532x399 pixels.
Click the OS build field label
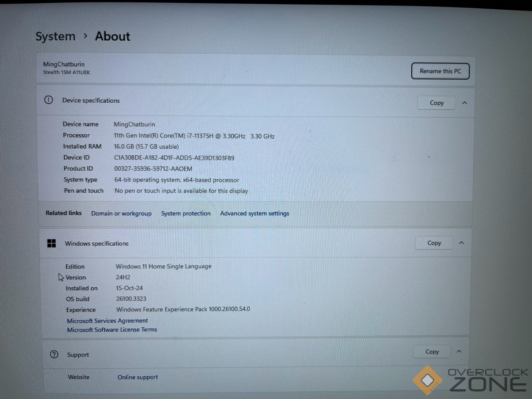click(77, 299)
